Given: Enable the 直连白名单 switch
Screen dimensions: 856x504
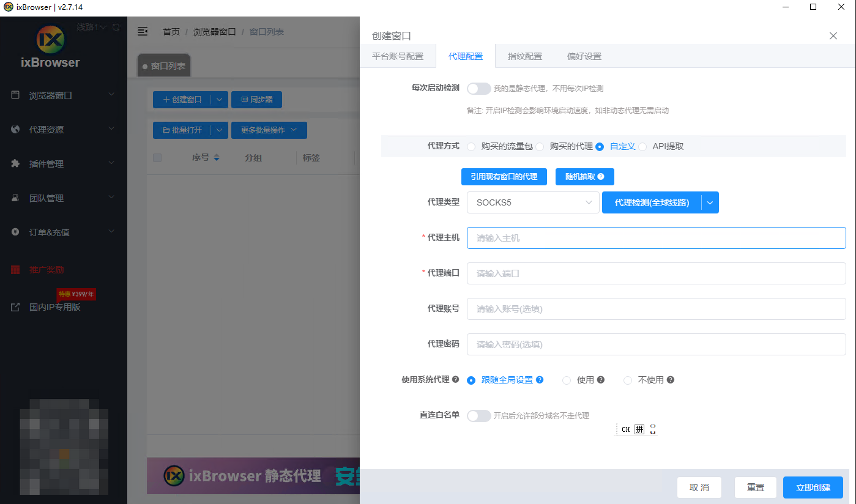Looking at the screenshot, I should point(478,416).
